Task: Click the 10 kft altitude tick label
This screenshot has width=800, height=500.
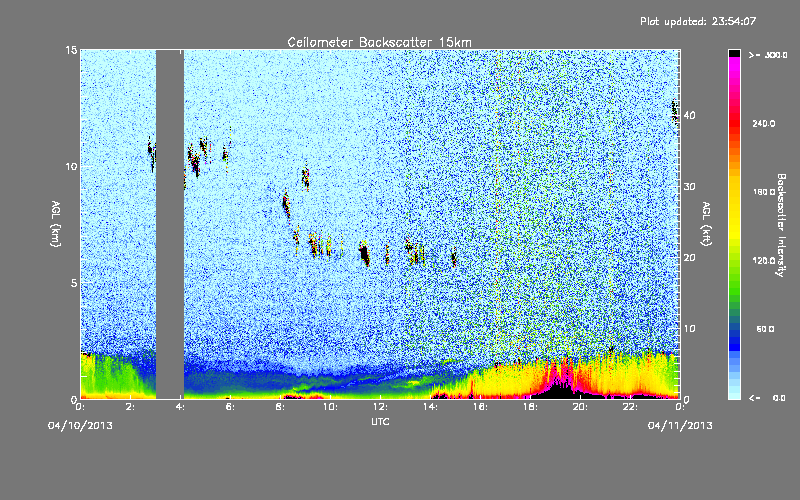Action: (x=689, y=329)
